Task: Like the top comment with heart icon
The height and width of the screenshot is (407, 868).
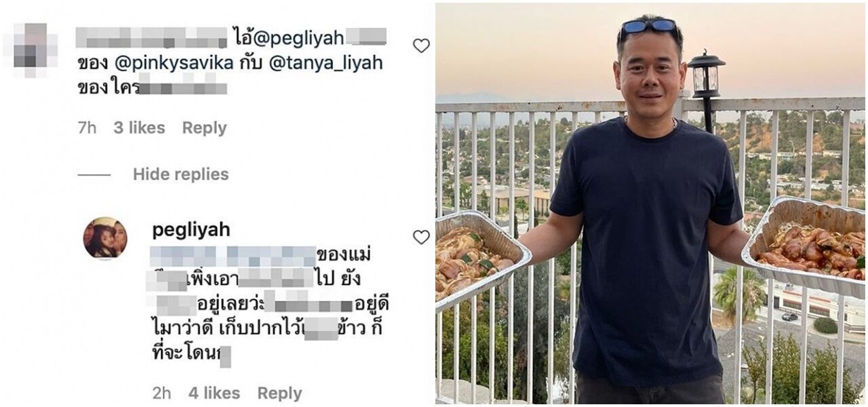Action: (x=421, y=45)
